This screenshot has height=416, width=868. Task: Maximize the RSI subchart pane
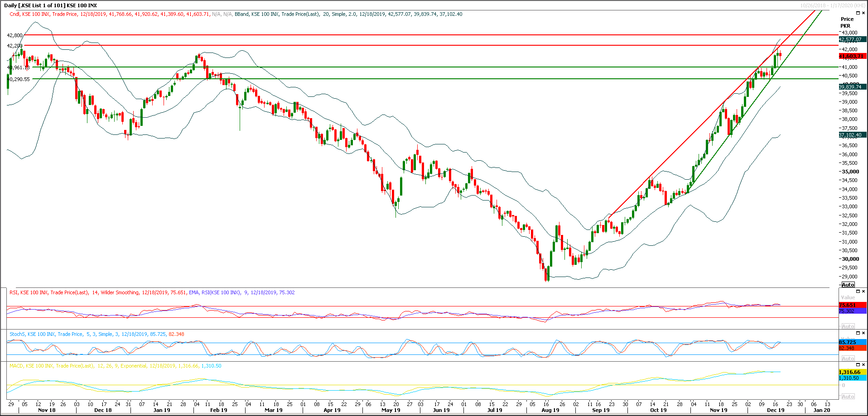pos(858,292)
